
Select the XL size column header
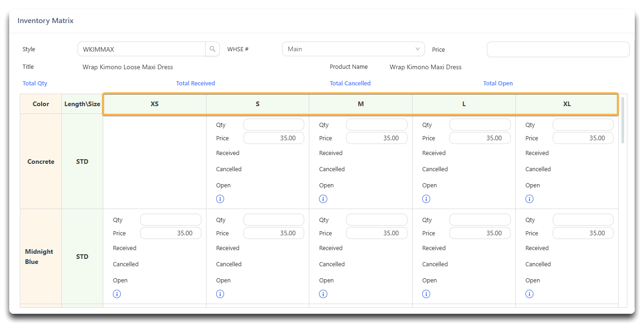[567, 104]
